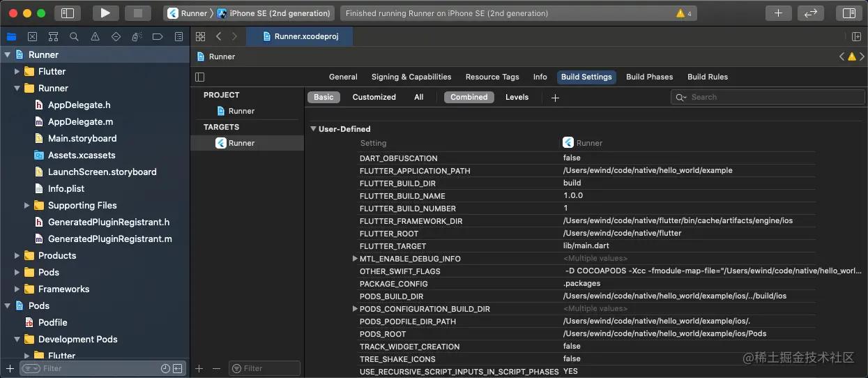Open the breakpoint navigator icon
868x378 pixels.
tap(158, 36)
